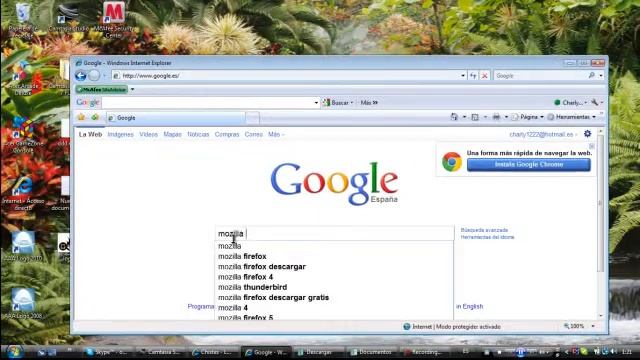The width and height of the screenshot is (640, 360).
Task: Click the Google Toolbar search field
Action: [207, 102]
